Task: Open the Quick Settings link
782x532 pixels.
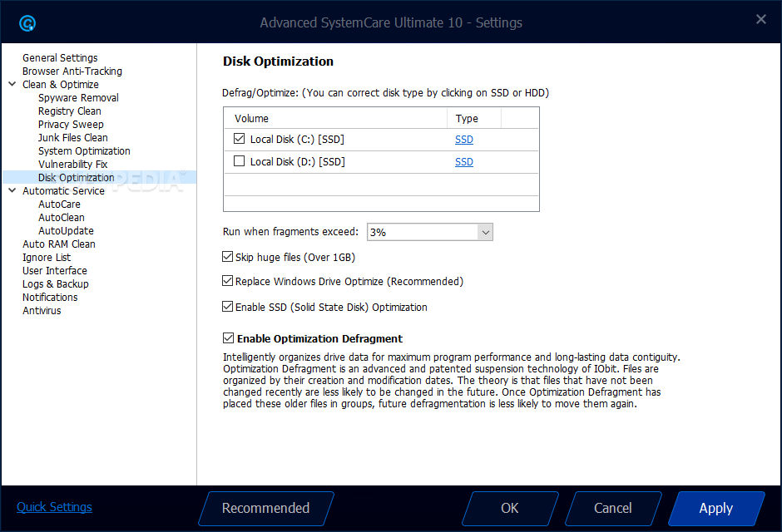Action: coord(54,507)
